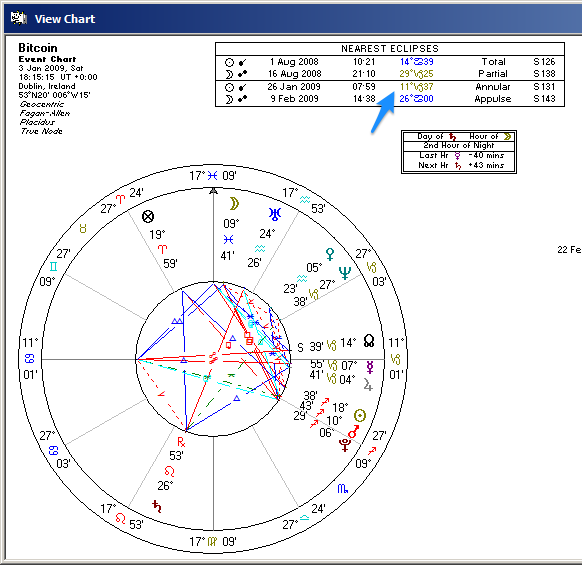The width and height of the screenshot is (582, 565).
Task: Click the Bitcoin chart title
Action: point(38,48)
